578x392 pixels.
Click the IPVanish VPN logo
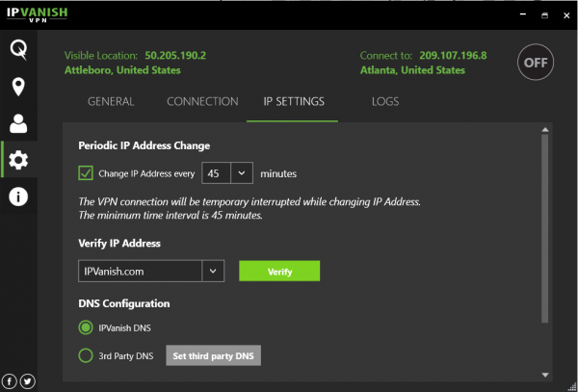(x=38, y=14)
